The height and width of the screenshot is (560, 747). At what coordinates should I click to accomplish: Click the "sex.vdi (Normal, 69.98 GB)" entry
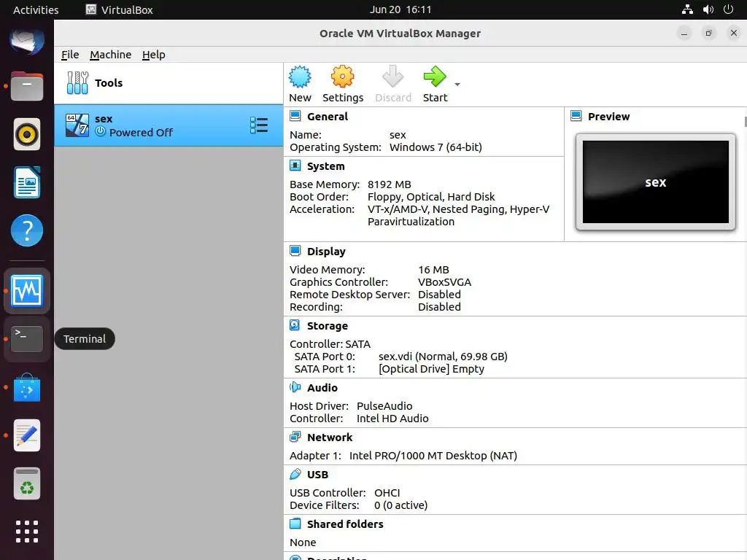(x=443, y=356)
